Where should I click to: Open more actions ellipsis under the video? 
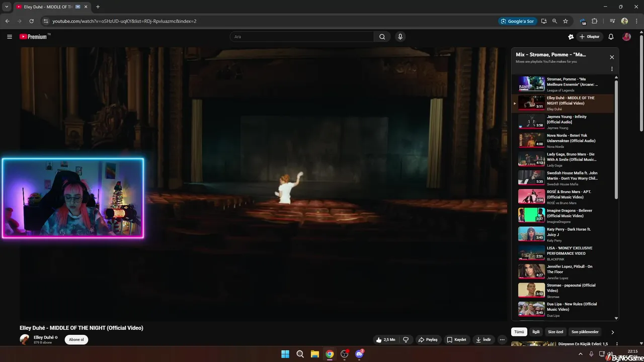(502, 340)
